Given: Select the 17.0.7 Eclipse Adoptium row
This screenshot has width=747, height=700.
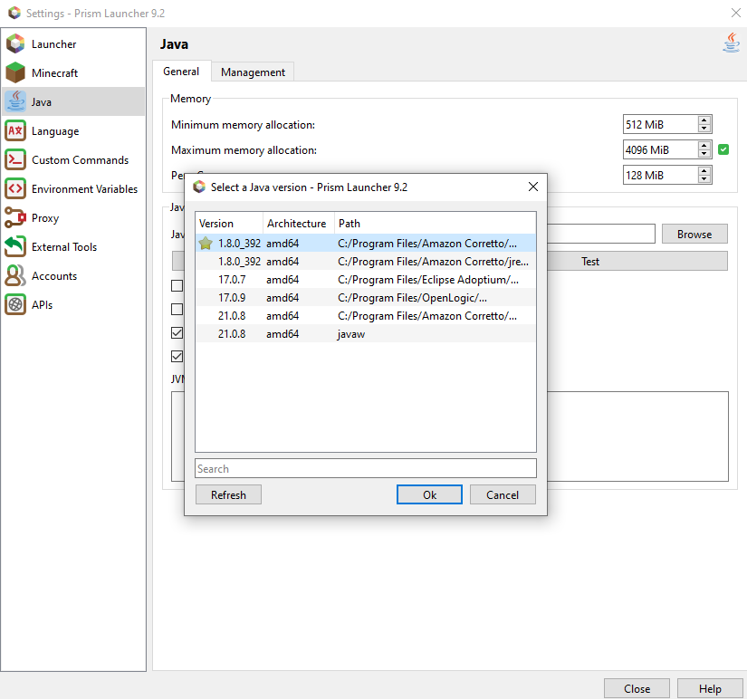Looking at the screenshot, I should [x=366, y=280].
